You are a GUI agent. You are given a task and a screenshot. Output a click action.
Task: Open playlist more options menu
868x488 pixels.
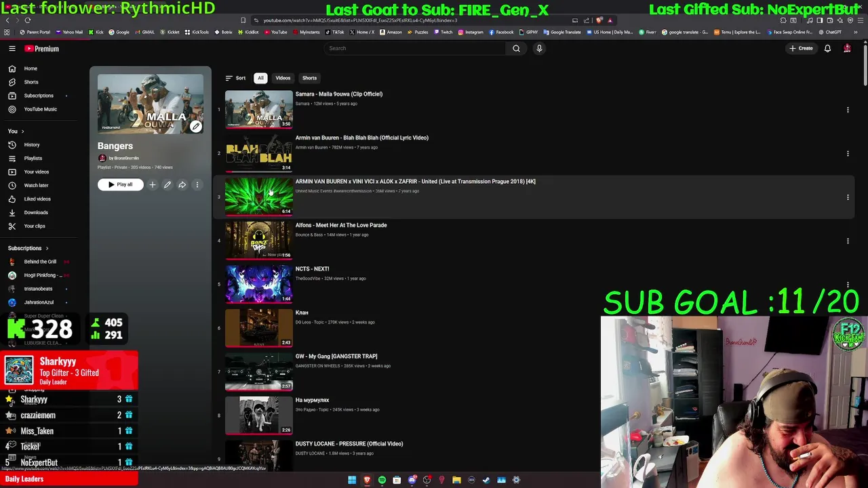197,184
